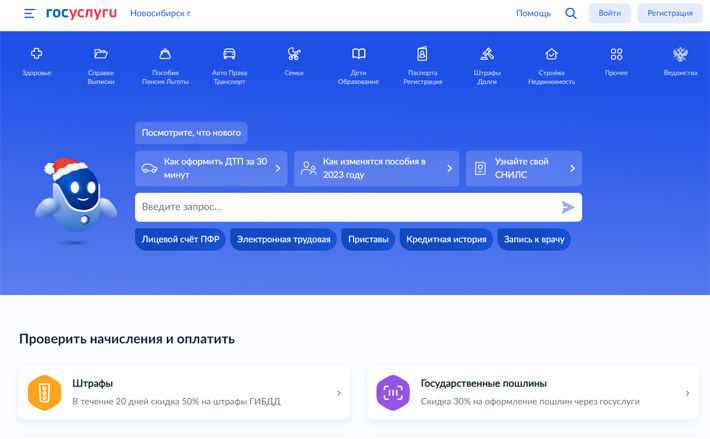Click the Госуслуги logo
The width and height of the screenshot is (710, 439).
pyautogui.click(x=82, y=13)
